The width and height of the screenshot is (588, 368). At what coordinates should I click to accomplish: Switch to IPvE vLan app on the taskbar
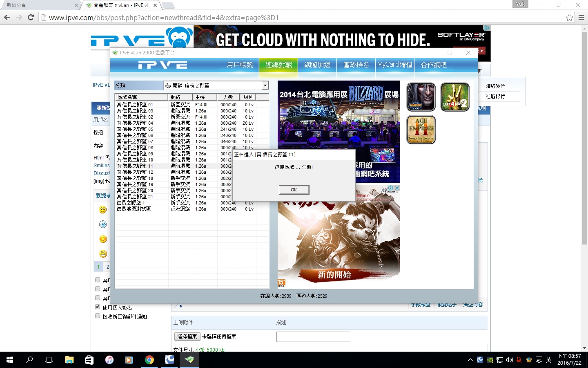click(x=189, y=360)
